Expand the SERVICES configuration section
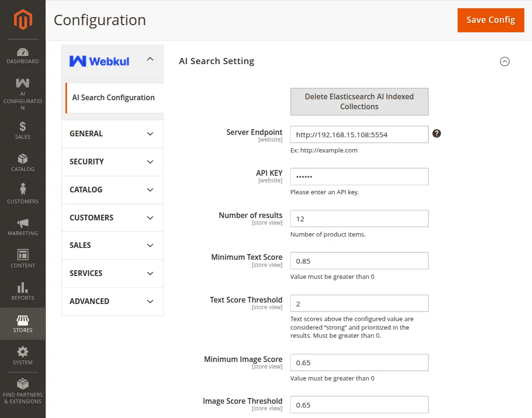The width and height of the screenshot is (532, 418). [112, 274]
